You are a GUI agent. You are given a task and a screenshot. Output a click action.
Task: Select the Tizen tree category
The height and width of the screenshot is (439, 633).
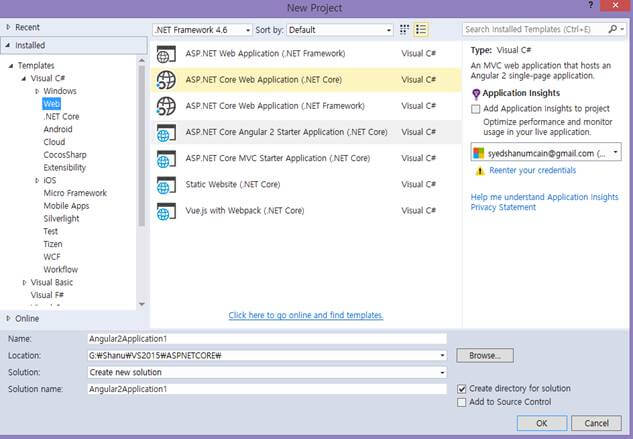point(53,244)
